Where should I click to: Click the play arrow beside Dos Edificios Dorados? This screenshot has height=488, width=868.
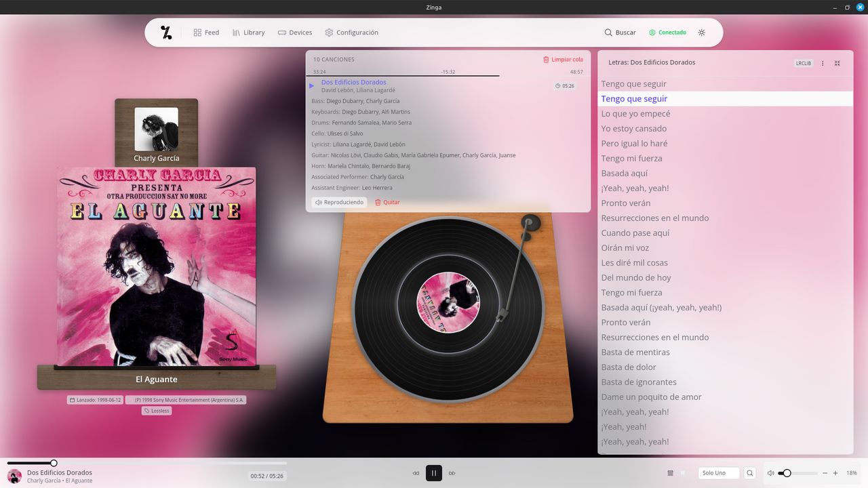coord(312,86)
